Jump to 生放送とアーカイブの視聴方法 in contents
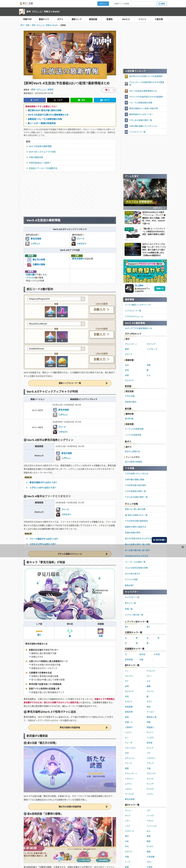Viewport: 186px width, 868px height. 43,168
